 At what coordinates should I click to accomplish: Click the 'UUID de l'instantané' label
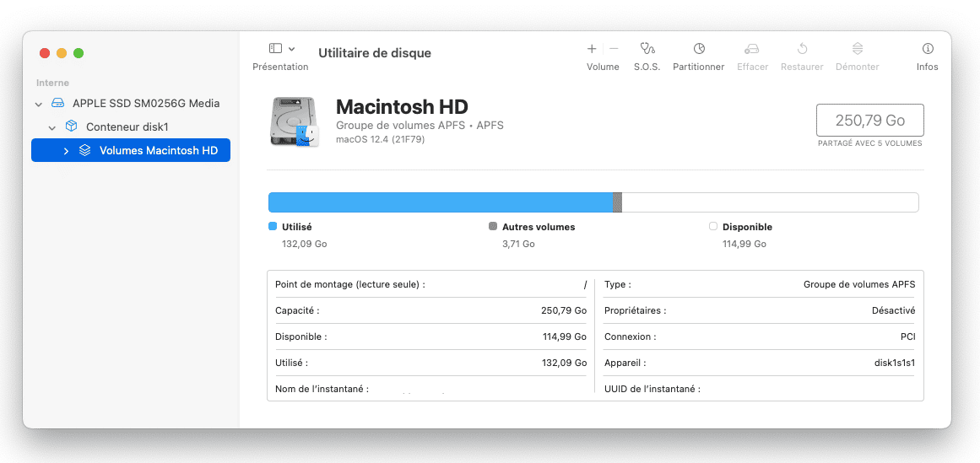(x=652, y=389)
